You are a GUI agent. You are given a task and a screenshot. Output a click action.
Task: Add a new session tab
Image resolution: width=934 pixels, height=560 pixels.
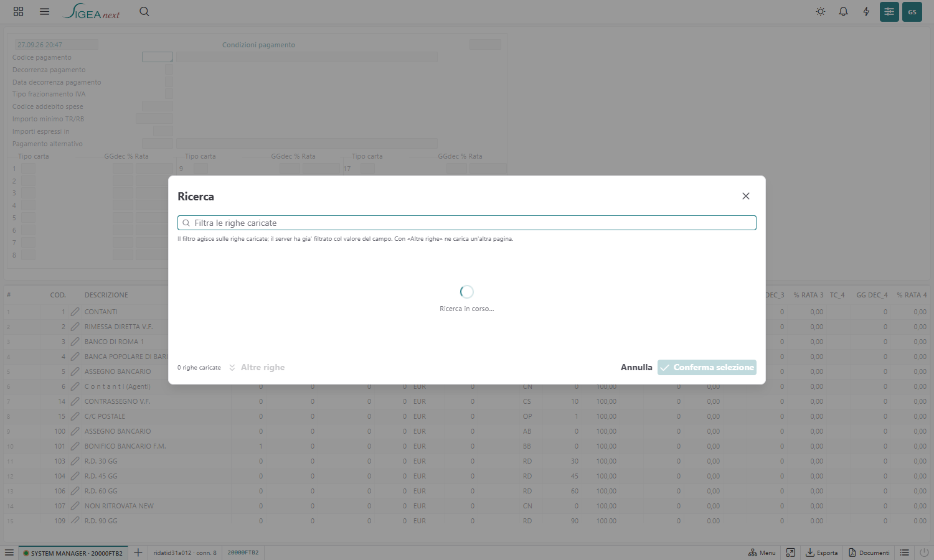[x=138, y=553]
